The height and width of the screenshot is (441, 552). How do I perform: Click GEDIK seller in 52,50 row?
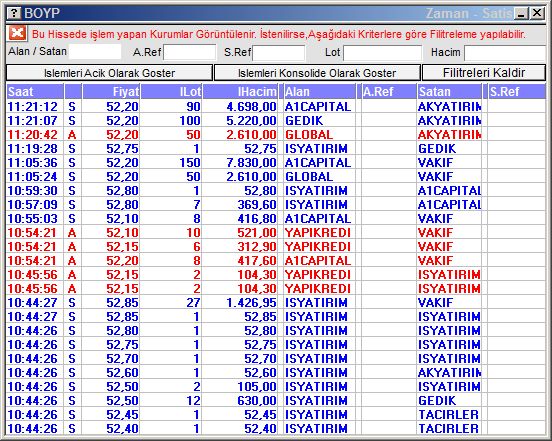(x=437, y=401)
